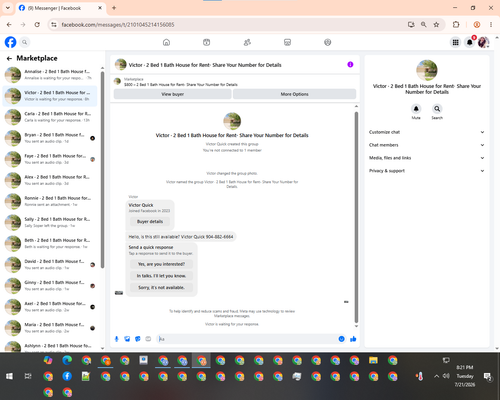
Task: Click the purple conversation information icon
Action: click(350, 65)
